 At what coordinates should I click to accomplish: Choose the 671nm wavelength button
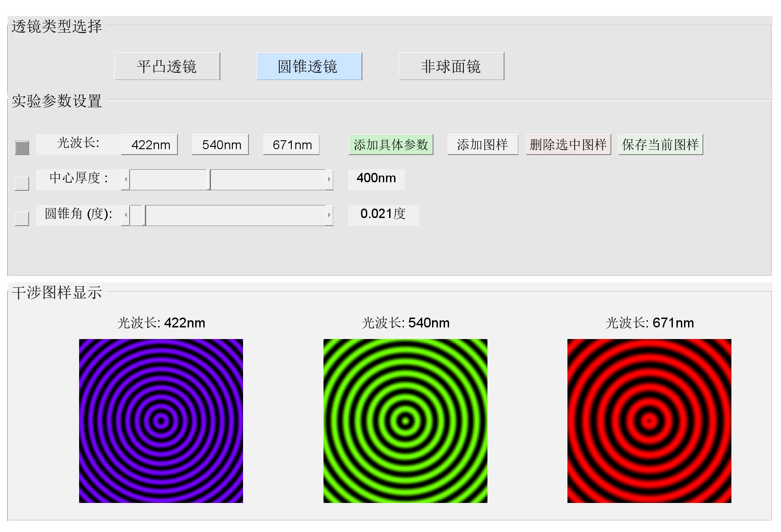tap(291, 145)
